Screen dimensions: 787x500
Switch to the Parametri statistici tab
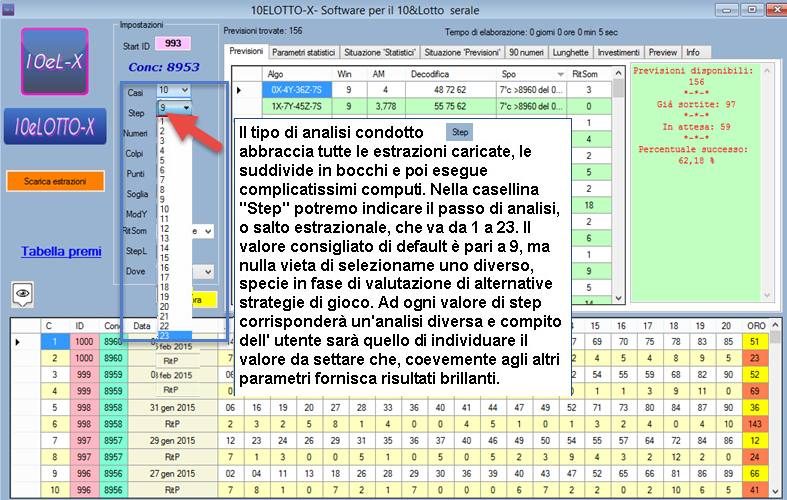click(303, 51)
